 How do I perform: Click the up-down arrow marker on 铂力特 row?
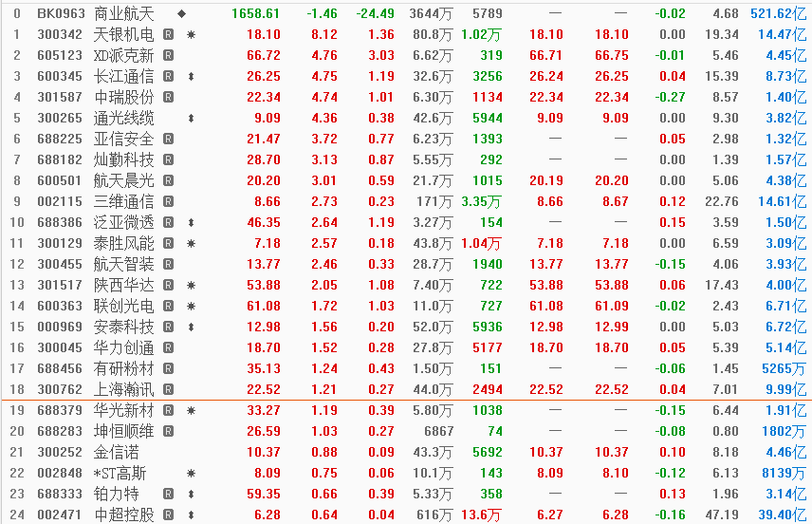(191, 494)
